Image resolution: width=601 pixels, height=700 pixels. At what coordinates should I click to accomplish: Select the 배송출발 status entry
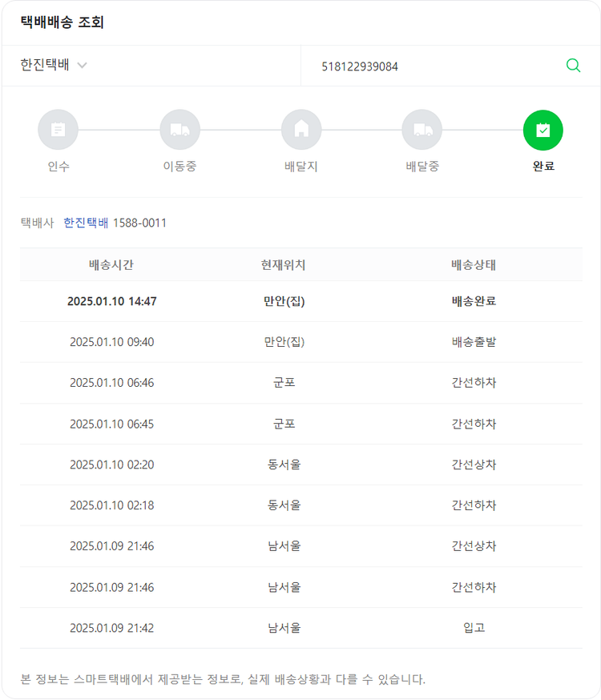pyautogui.click(x=474, y=342)
